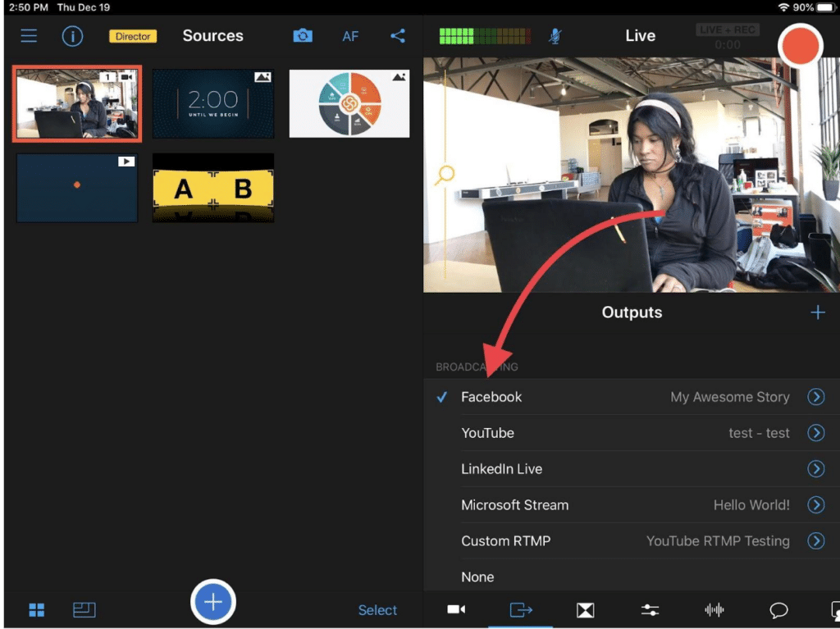The width and height of the screenshot is (840, 629).
Task: Select Facebook as broadcast output
Action: point(632,397)
